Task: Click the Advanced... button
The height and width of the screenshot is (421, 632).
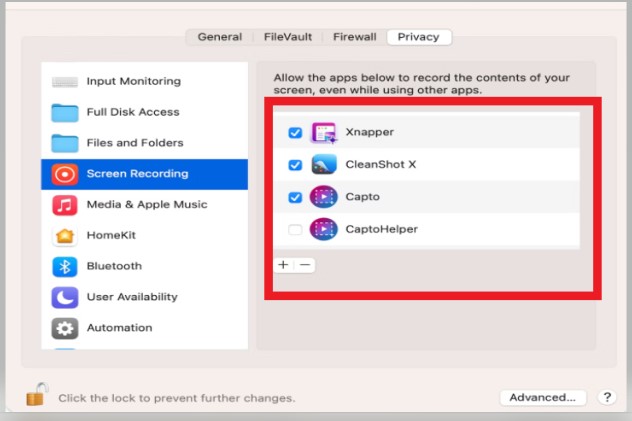Action: pos(543,398)
